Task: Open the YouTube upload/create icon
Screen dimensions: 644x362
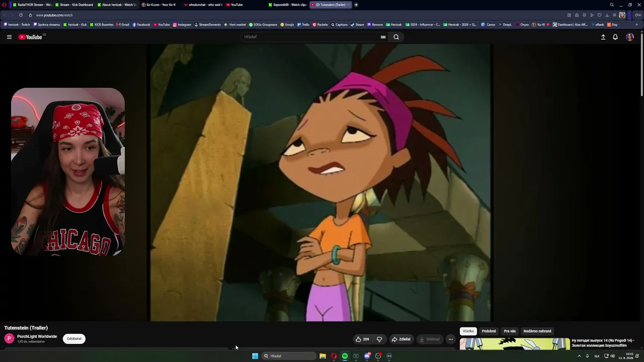Action: click(x=603, y=37)
